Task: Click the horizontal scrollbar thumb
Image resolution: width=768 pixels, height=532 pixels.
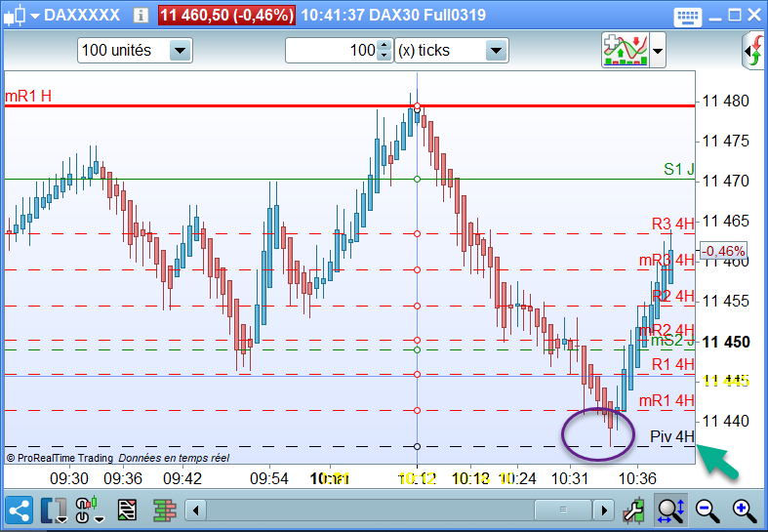Action: pyautogui.click(x=563, y=510)
